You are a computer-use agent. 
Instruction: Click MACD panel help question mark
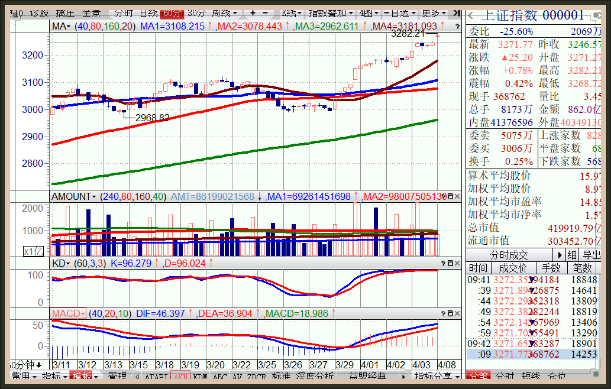443,313
